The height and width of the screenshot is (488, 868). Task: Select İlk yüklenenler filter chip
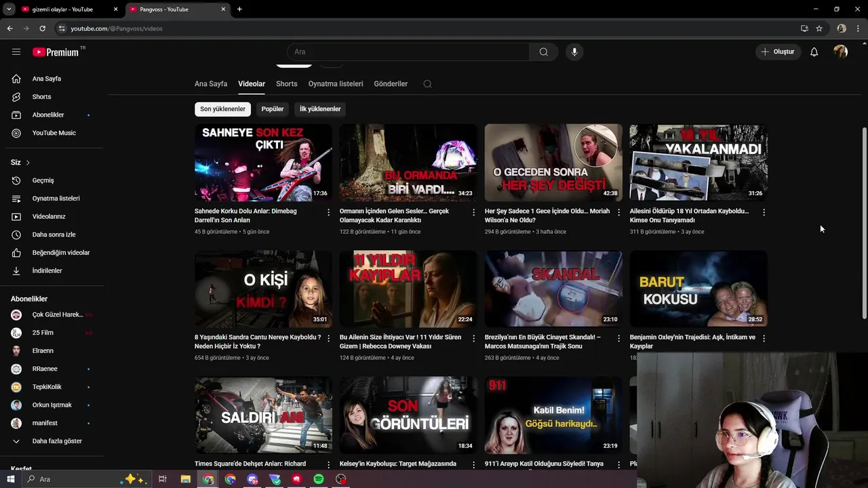(320, 109)
